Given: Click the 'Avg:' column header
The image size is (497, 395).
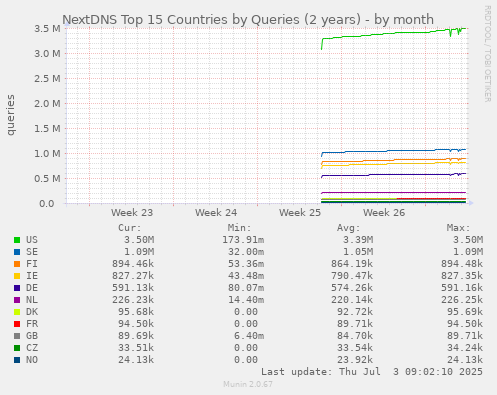Looking at the screenshot, I should pyautogui.click(x=349, y=228).
